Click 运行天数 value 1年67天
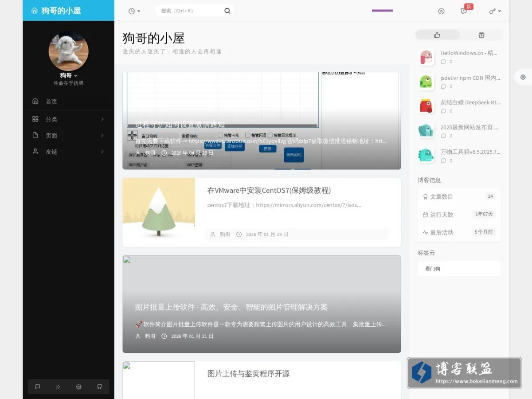This screenshot has height=399, width=532. (484, 214)
